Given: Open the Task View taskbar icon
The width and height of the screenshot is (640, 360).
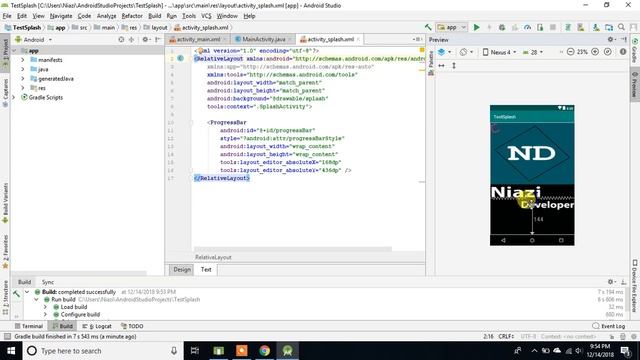Looking at the screenshot, I should point(195,351).
